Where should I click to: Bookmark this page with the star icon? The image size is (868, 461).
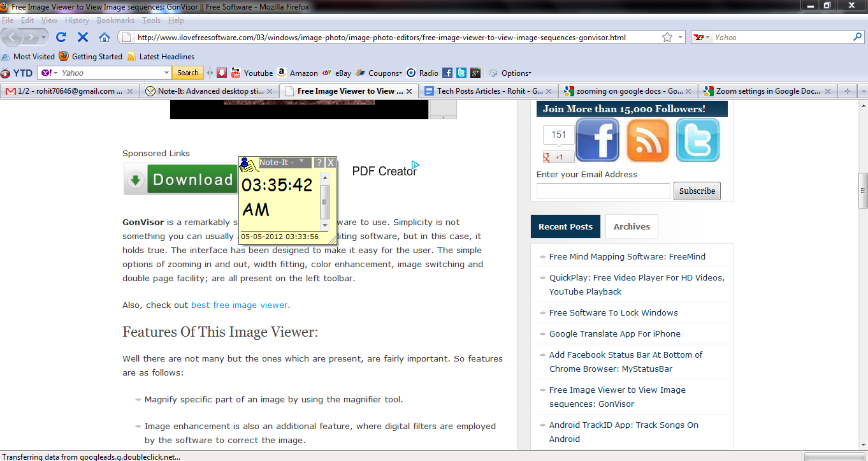(x=667, y=38)
